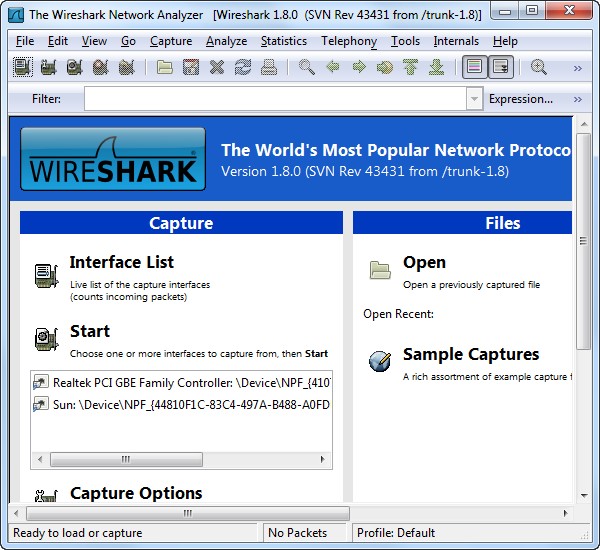Go back in packet history
600x550 pixels.
click(333, 67)
